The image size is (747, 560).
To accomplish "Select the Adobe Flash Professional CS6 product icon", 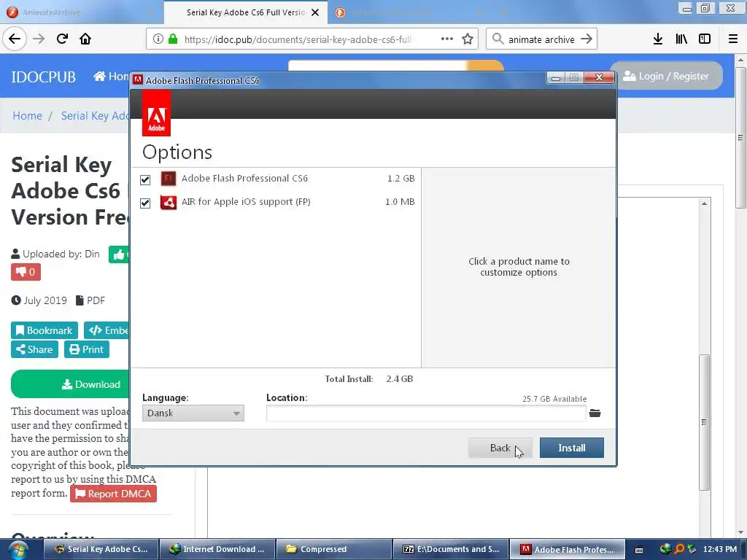I will (169, 179).
